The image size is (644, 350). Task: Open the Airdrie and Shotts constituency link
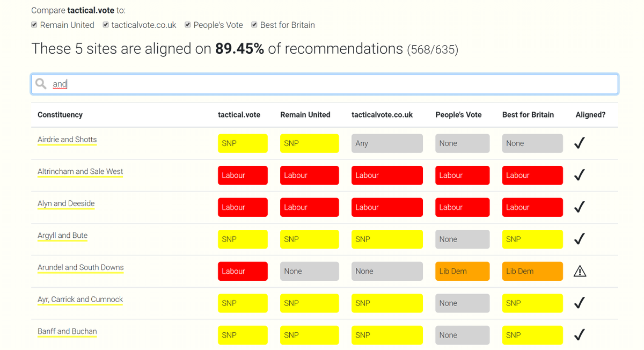(67, 140)
